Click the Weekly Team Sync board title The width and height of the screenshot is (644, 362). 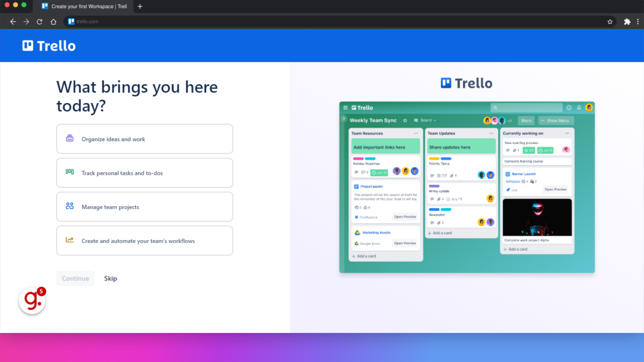pos(373,120)
